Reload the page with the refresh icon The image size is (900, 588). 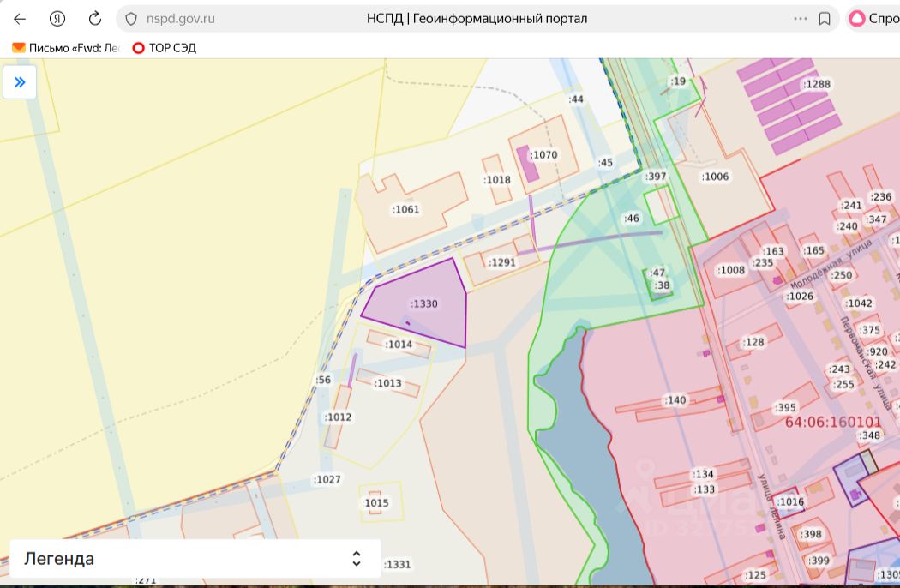[x=94, y=18]
